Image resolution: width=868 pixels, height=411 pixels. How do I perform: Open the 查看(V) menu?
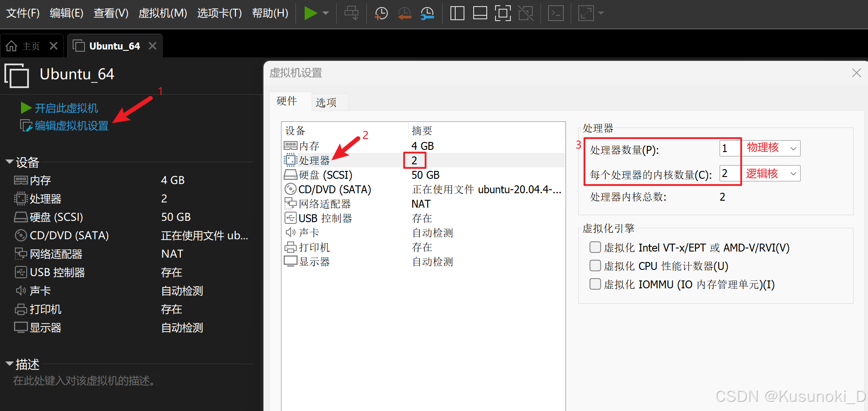pos(111,13)
